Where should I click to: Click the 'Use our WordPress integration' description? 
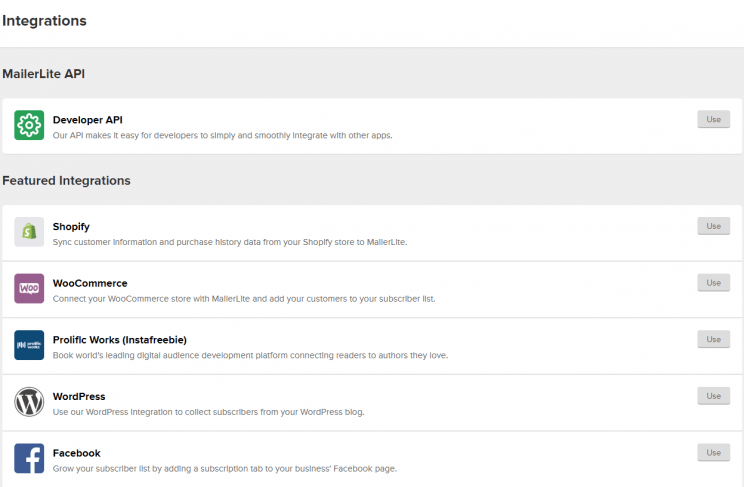point(209,412)
